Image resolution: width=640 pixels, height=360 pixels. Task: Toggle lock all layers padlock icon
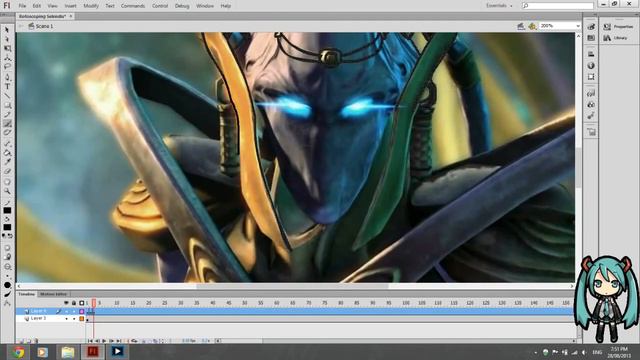74,303
